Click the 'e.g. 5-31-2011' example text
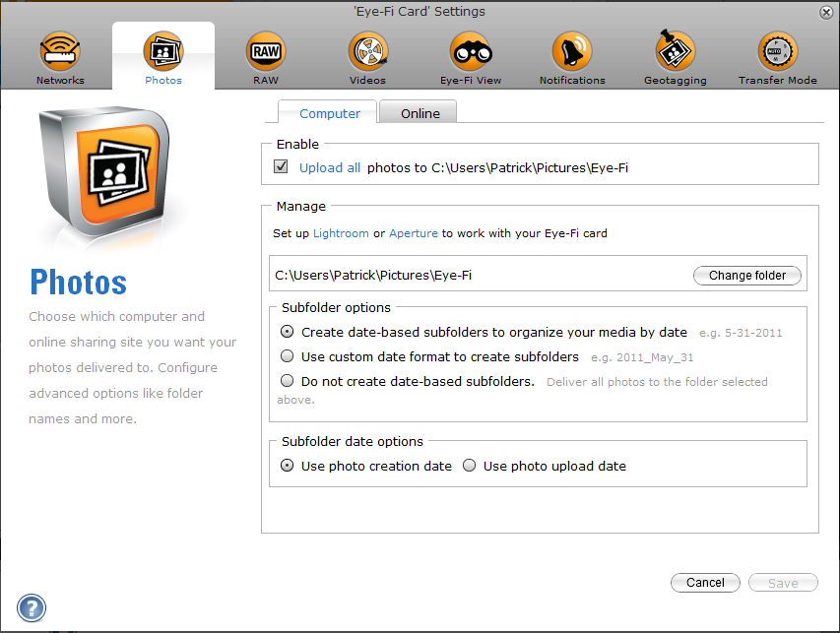840x633 pixels. 741,333
